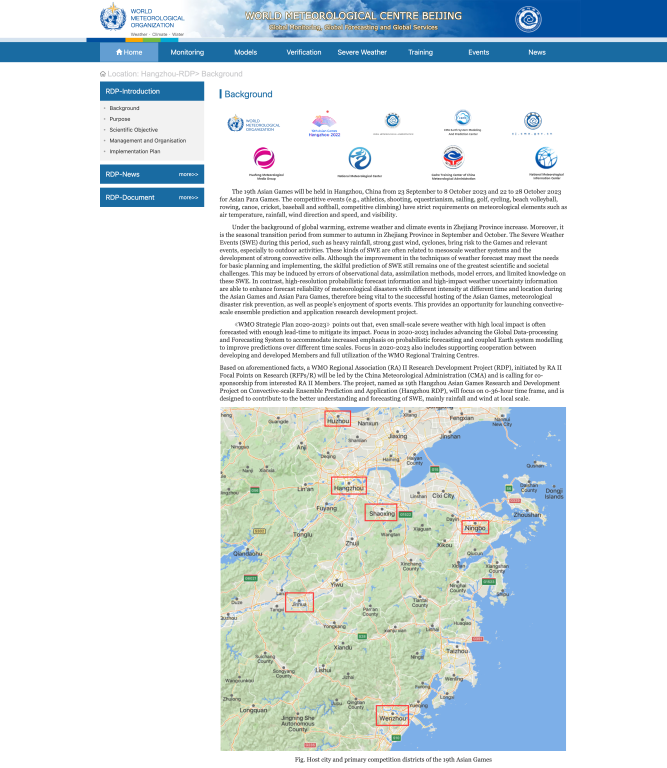Screen dimensions: 667x768
Task: Click the National Meteorological Information Center logo
Action: (x=546, y=160)
